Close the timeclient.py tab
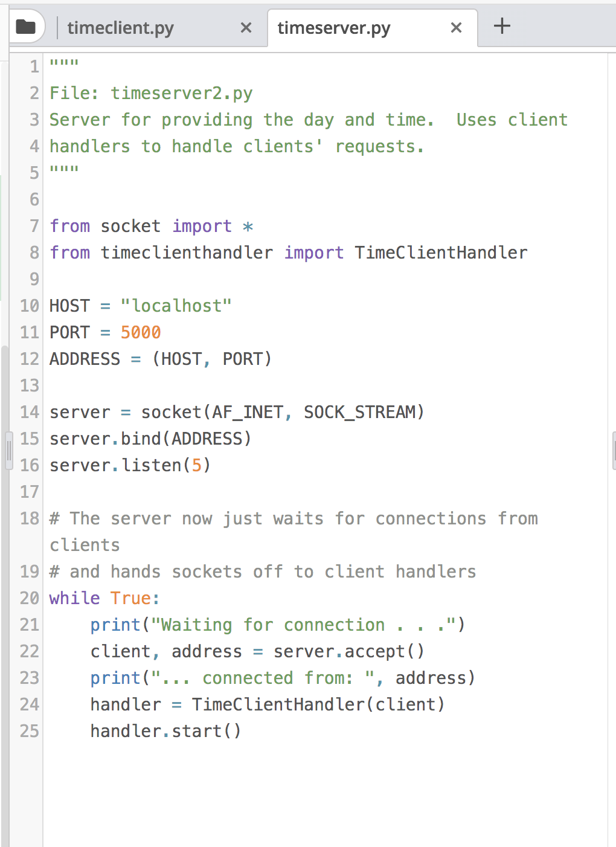Screen dimensions: 616x847 246,27
